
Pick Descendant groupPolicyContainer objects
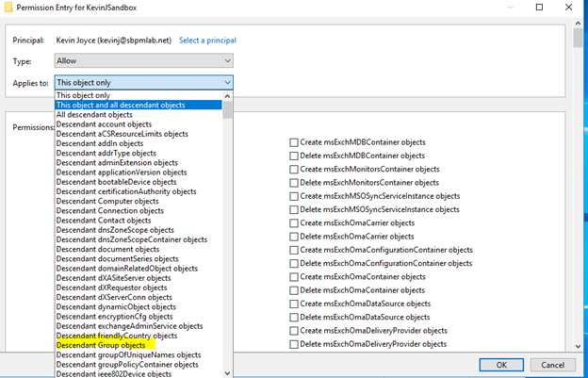[x=139, y=365]
